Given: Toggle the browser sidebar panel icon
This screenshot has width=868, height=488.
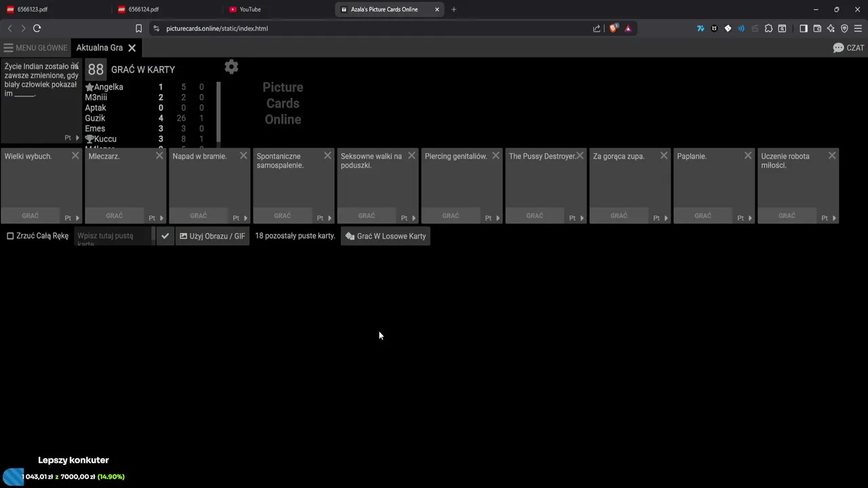Looking at the screenshot, I should [804, 28].
